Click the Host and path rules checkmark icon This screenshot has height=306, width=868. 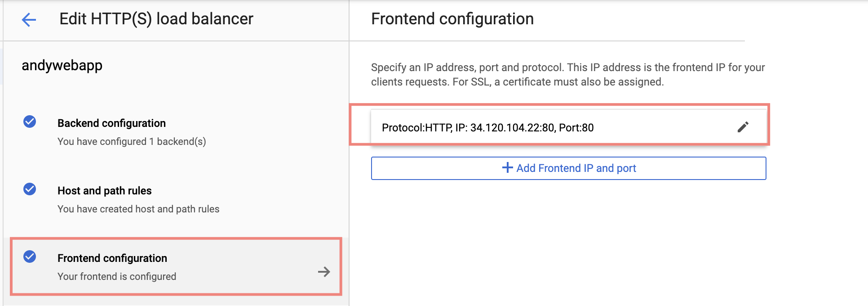coord(30,189)
